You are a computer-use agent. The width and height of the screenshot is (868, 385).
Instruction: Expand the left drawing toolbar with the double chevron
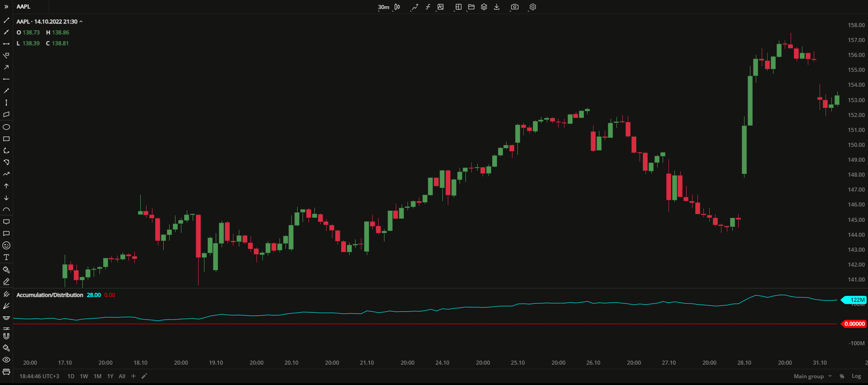click(6, 7)
